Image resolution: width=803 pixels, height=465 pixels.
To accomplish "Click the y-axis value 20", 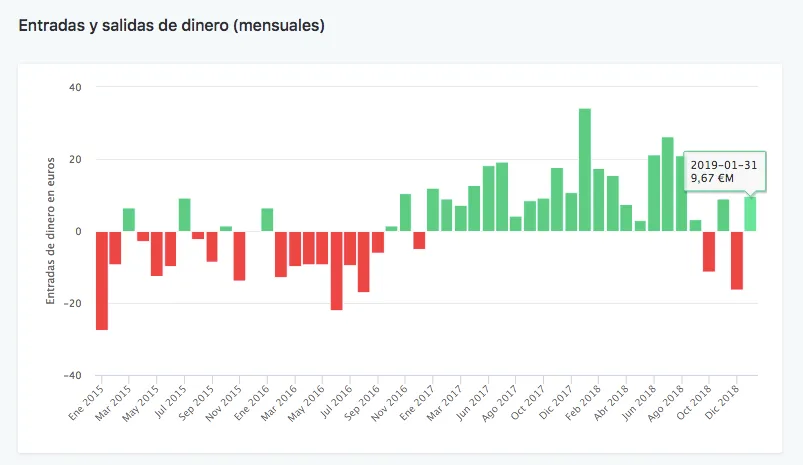I will coord(75,159).
